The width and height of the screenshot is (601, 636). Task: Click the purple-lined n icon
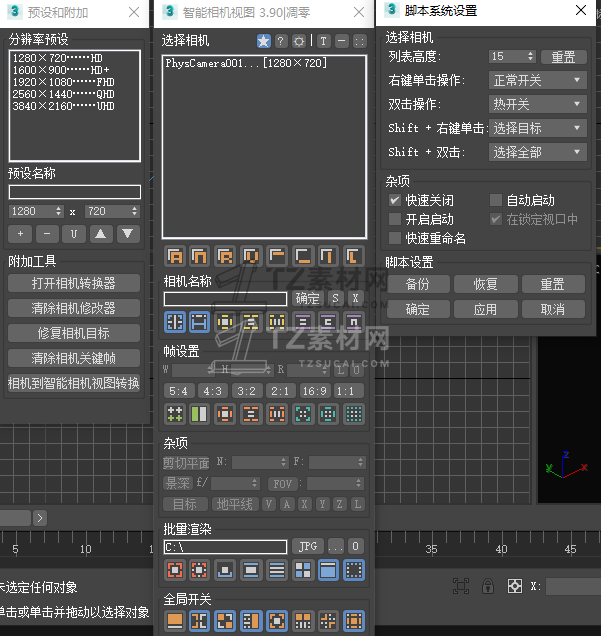[x=353, y=322]
